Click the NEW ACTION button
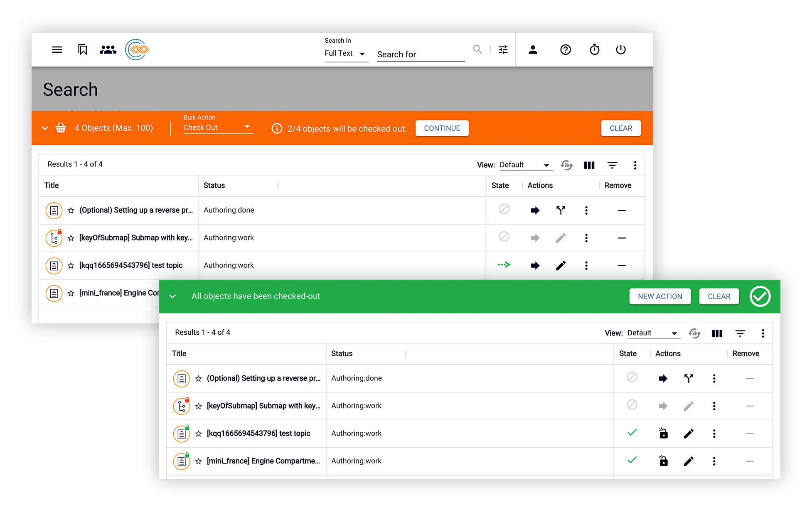 pyautogui.click(x=659, y=296)
